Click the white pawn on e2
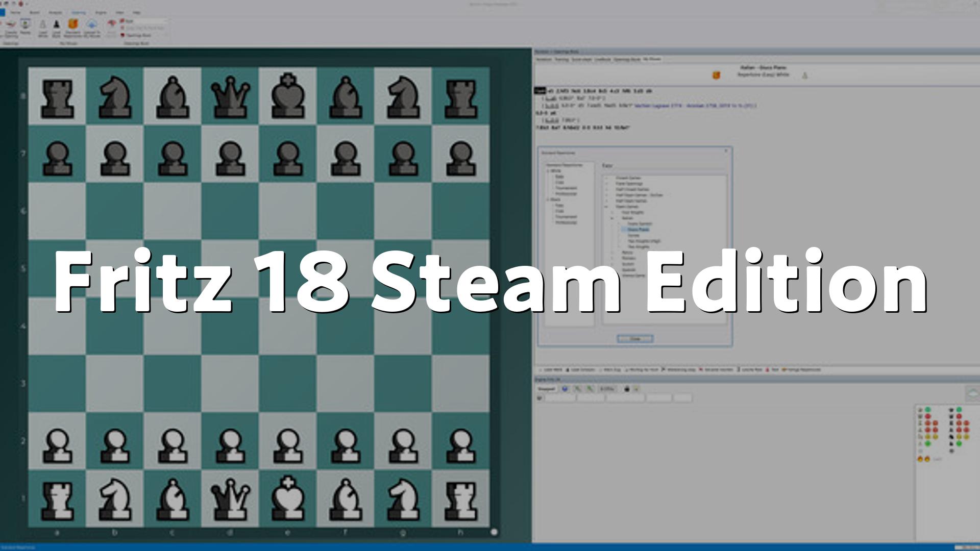The width and height of the screenshot is (980, 551). click(x=288, y=445)
